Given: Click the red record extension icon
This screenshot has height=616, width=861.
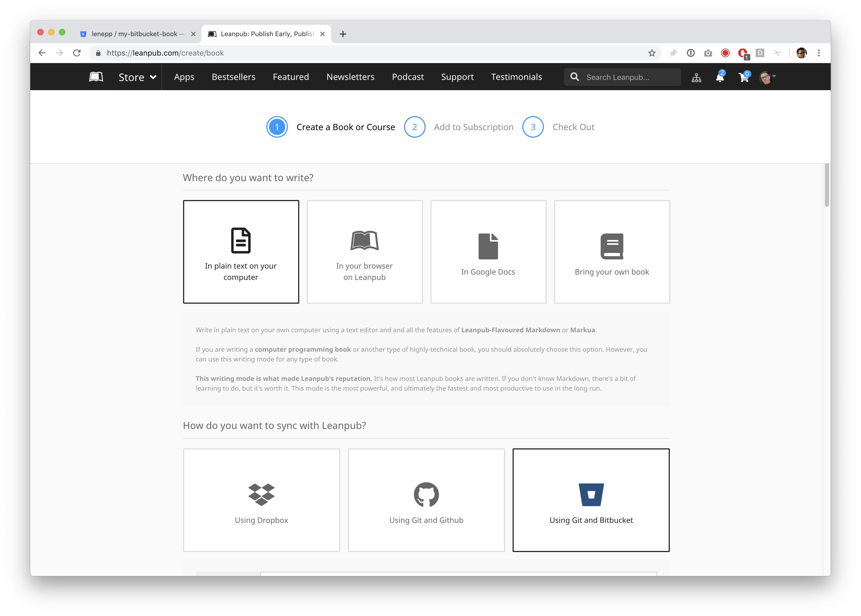Looking at the screenshot, I should [725, 53].
